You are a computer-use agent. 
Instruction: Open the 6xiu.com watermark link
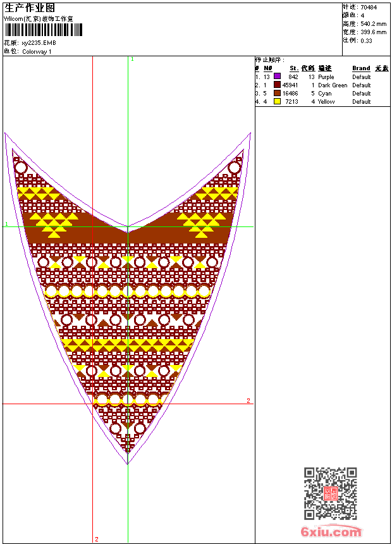pyautogui.click(x=331, y=532)
